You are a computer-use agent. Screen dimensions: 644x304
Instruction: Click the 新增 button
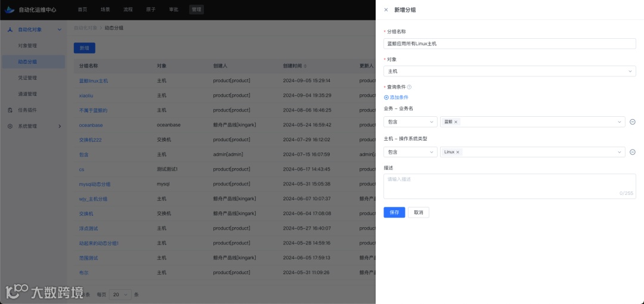[84, 48]
